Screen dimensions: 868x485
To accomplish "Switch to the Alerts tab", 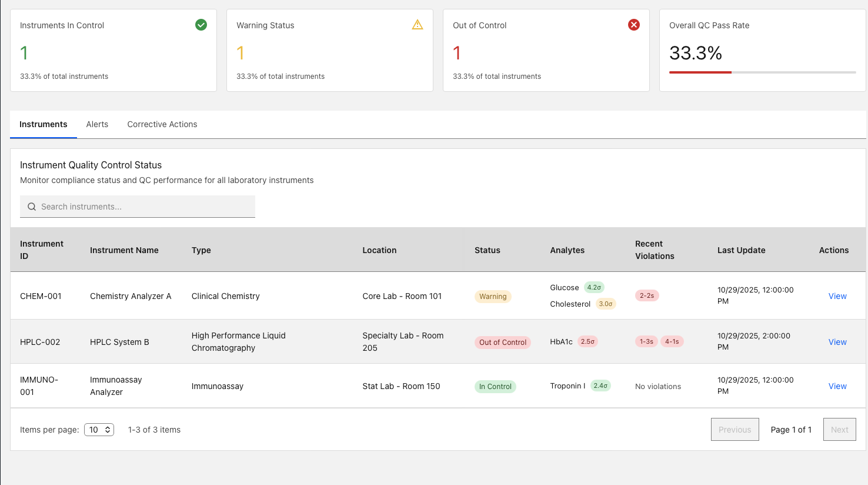I will [97, 124].
